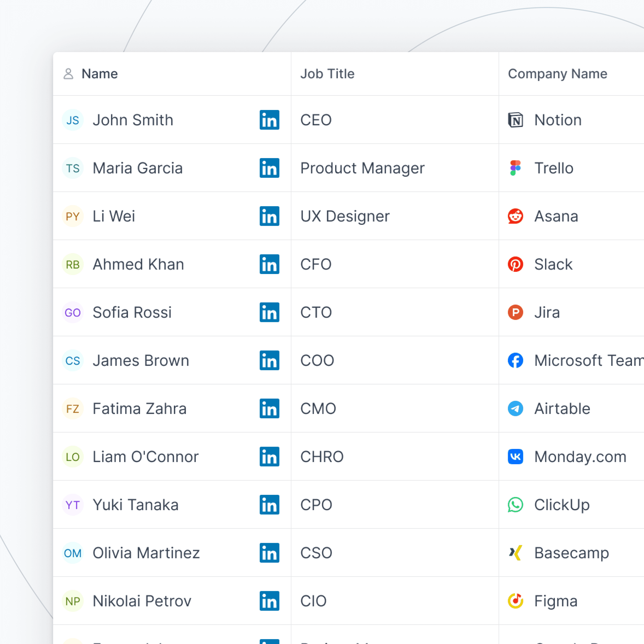Open the LinkedIn icon for Li Wei
Image resolution: width=644 pixels, height=644 pixels.
269,216
